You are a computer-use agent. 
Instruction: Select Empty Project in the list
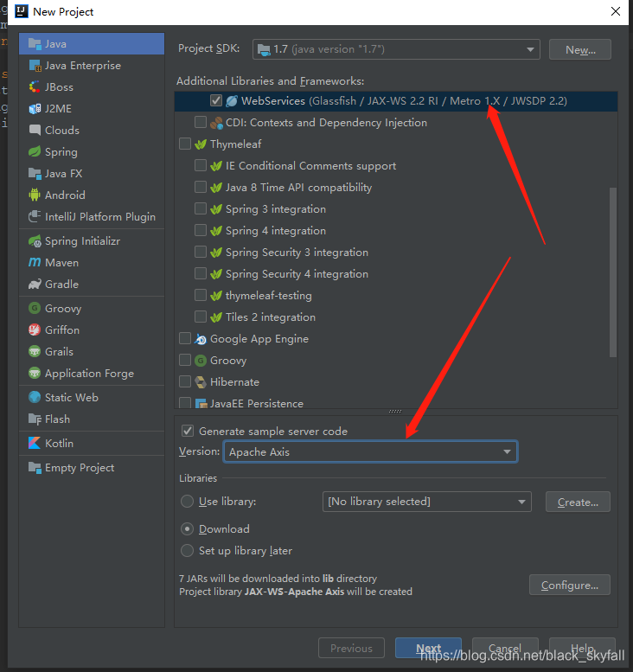(80, 468)
